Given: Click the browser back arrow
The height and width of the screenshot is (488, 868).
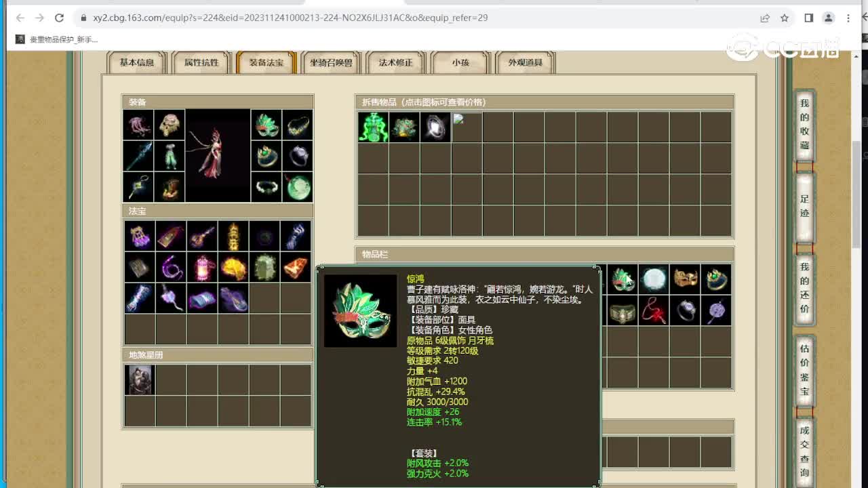Looking at the screenshot, I should 20,18.
